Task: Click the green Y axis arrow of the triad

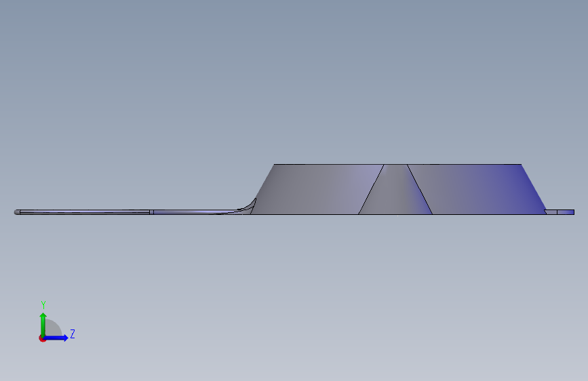Action: [43, 325]
